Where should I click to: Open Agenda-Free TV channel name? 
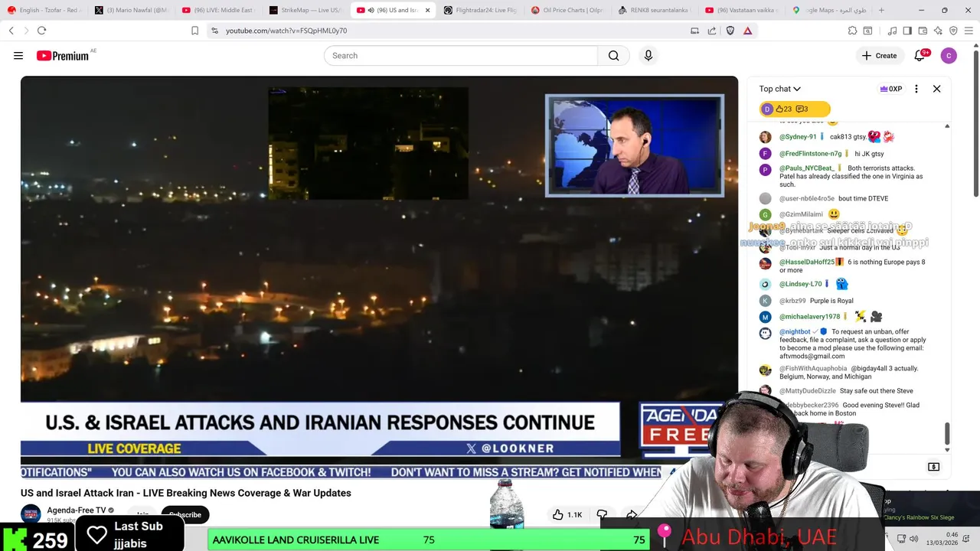[x=77, y=510]
